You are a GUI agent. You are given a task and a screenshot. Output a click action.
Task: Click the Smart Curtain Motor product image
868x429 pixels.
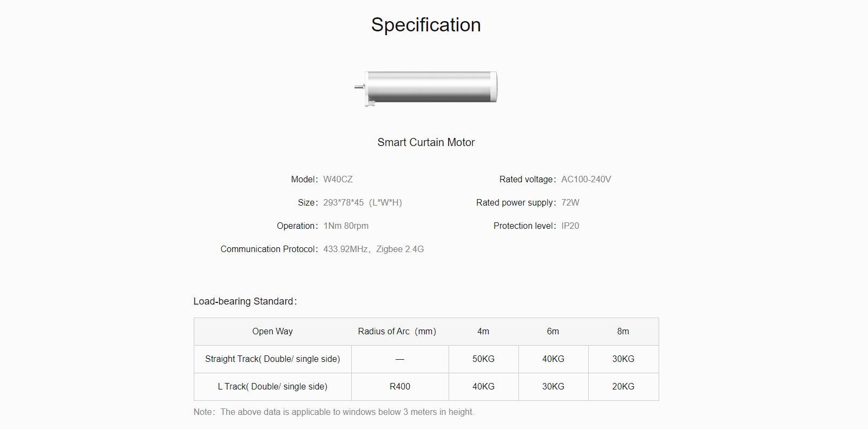click(426, 87)
